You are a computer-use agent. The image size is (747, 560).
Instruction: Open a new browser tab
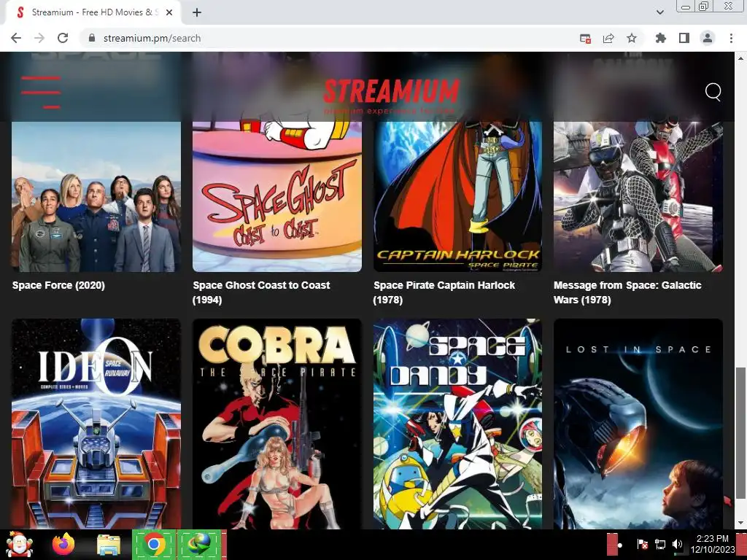pos(197,12)
